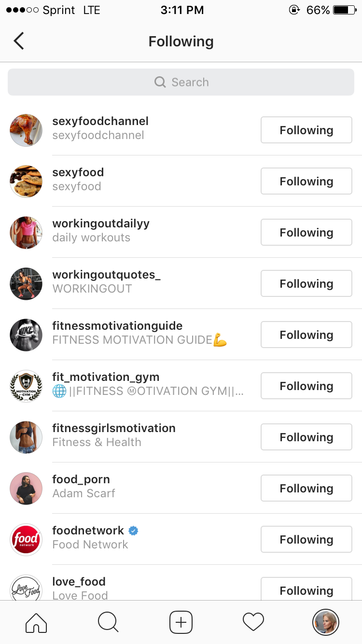Tap the new post plus icon
The width and height of the screenshot is (362, 644).
[181, 622]
